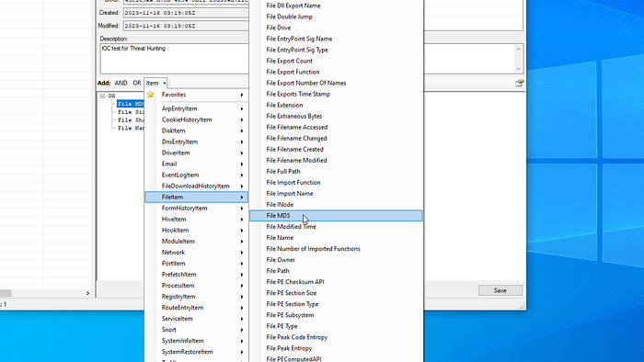The height and width of the screenshot is (362, 644).
Task: Open RegistryItem submenu
Action: 196,297
